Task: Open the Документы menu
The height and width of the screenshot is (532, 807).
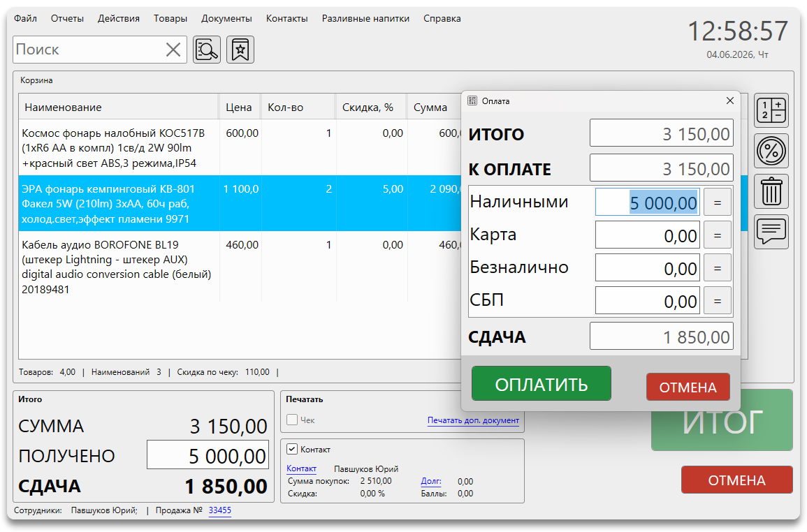Action: 226,19
